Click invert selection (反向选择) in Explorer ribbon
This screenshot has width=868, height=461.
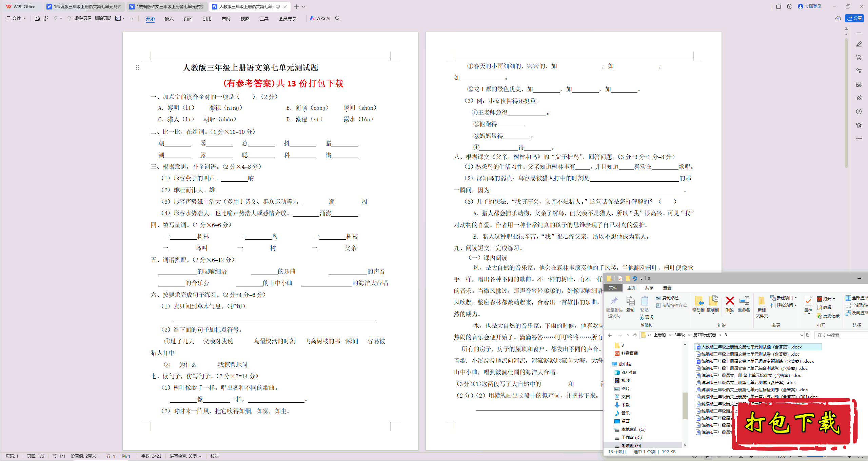tap(857, 313)
